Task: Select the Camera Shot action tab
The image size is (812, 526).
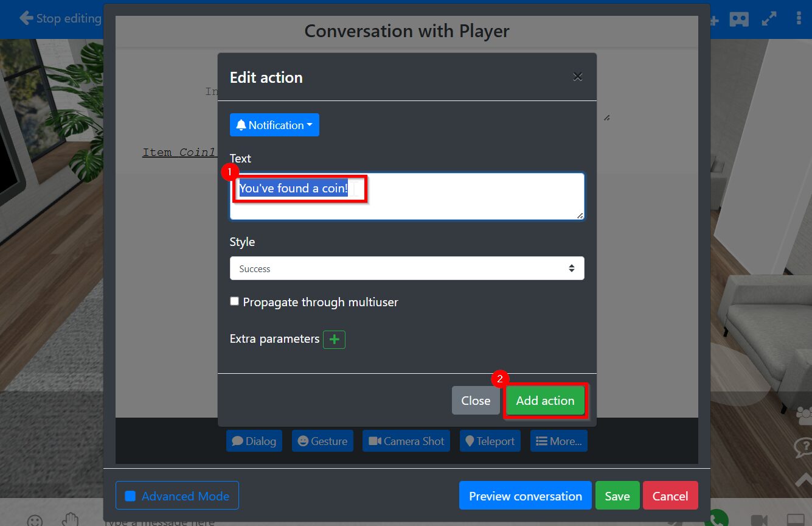Action: tap(406, 441)
